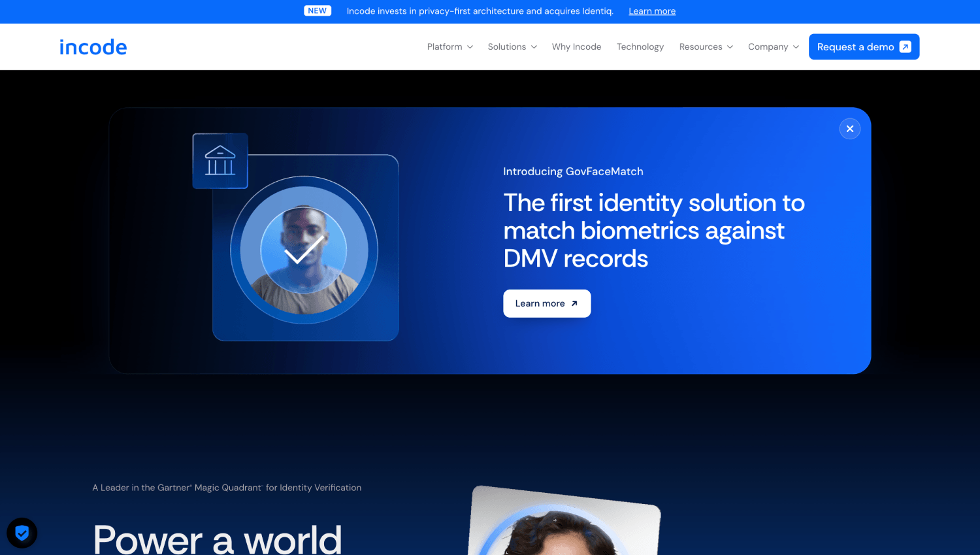Click the face verification checkmark image
The height and width of the screenshot is (555, 980).
(304, 250)
